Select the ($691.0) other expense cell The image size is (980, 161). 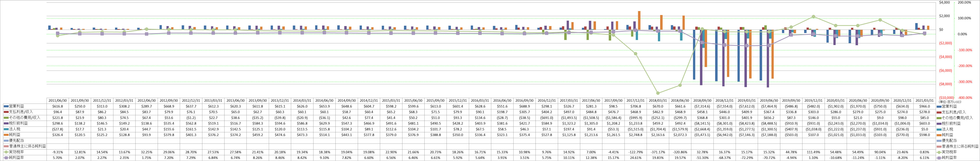(x=547, y=118)
